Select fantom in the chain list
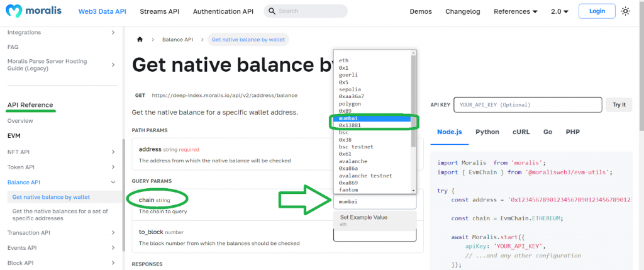This screenshot has height=270, width=644. point(372,190)
